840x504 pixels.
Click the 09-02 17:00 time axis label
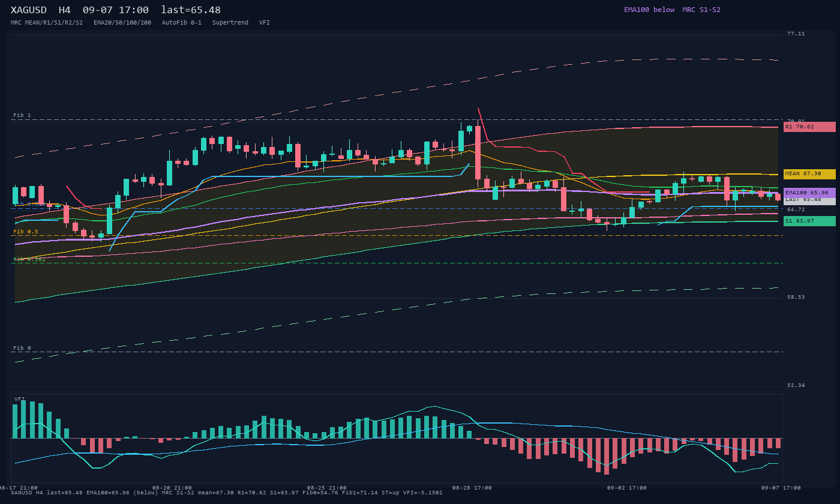coord(627,488)
